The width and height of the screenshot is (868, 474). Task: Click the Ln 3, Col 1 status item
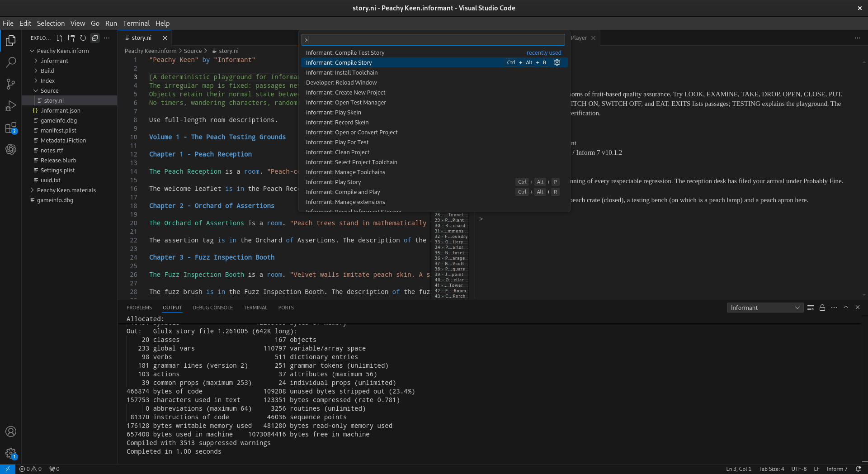(738, 469)
